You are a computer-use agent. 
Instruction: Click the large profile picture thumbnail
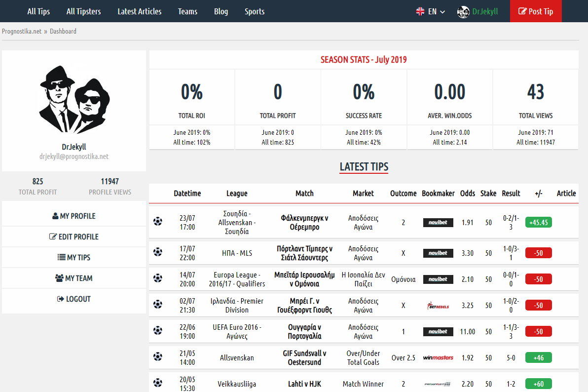coord(74,100)
